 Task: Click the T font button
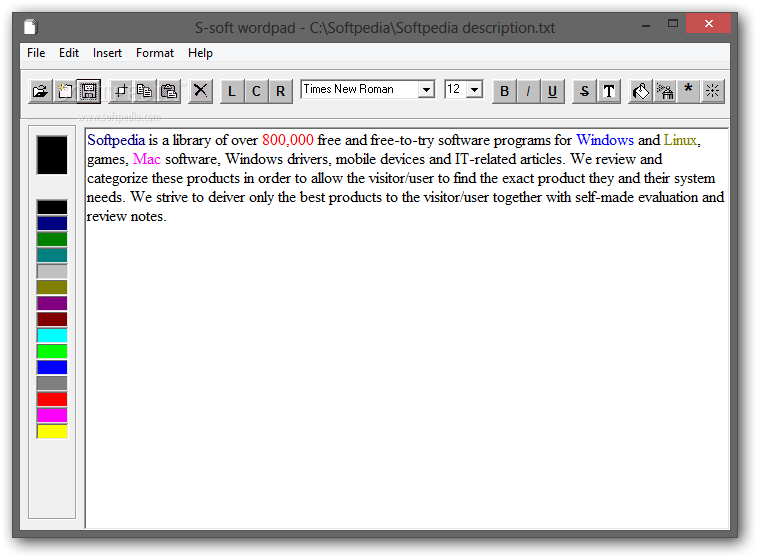click(609, 91)
